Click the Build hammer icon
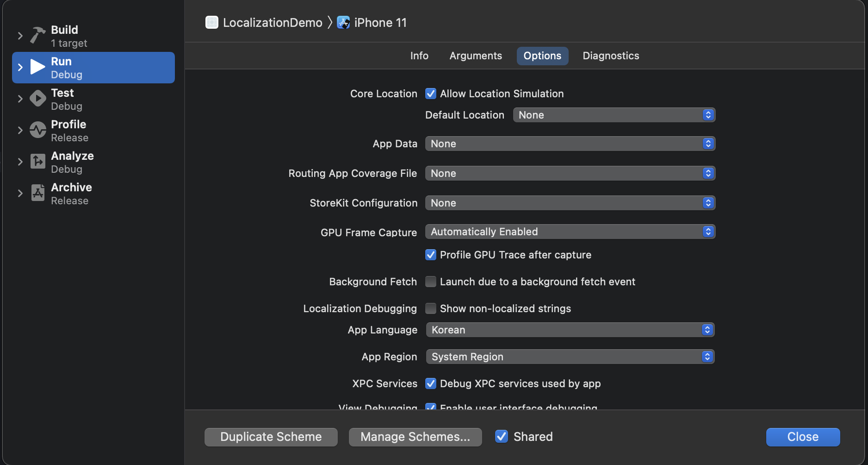Screen dimensions: 868x465 click(x=38, y=35)
